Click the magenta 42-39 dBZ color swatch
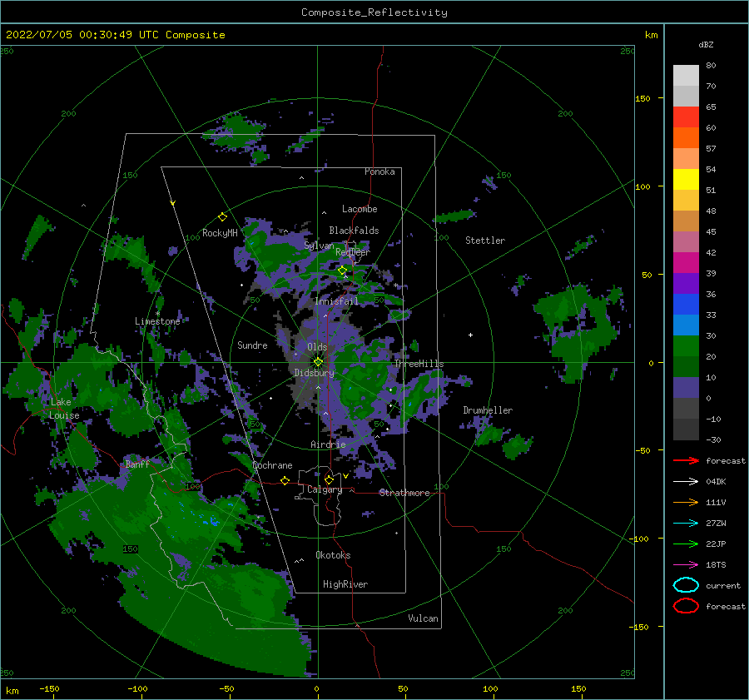The width and height of the screenshot is (749, 700). coord(686,263)
